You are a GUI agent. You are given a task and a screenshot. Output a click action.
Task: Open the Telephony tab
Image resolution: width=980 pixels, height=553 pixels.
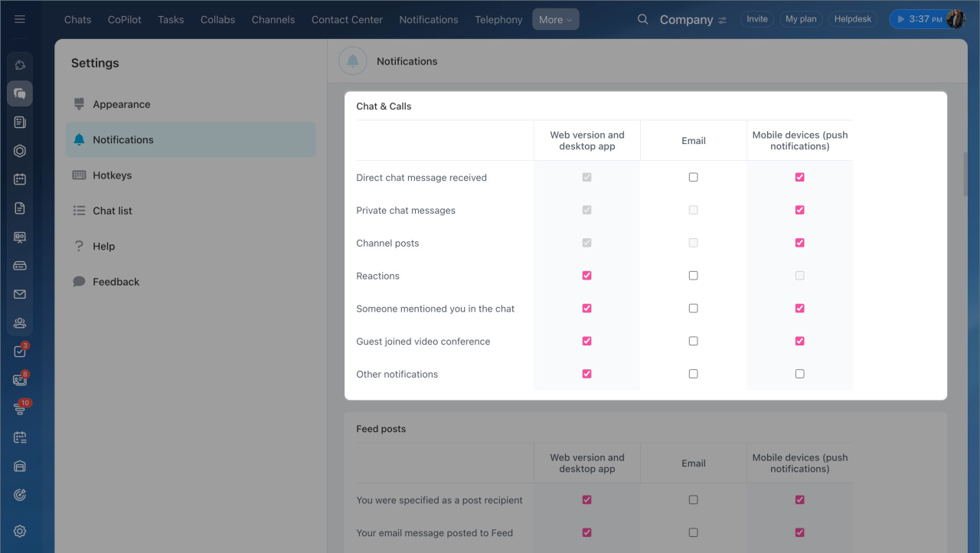click(498, 20)
